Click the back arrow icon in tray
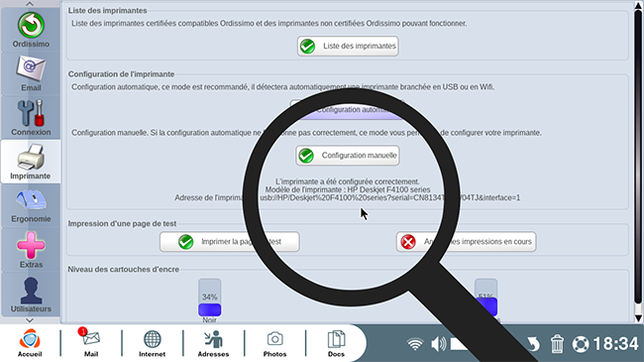 click(x=533, y=344)
